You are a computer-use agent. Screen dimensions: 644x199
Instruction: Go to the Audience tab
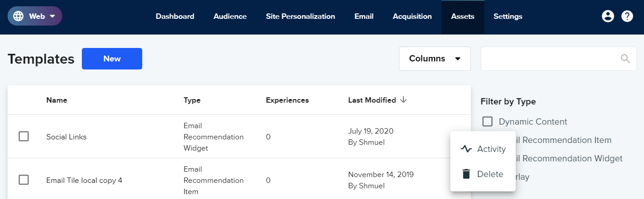[230, 17]
